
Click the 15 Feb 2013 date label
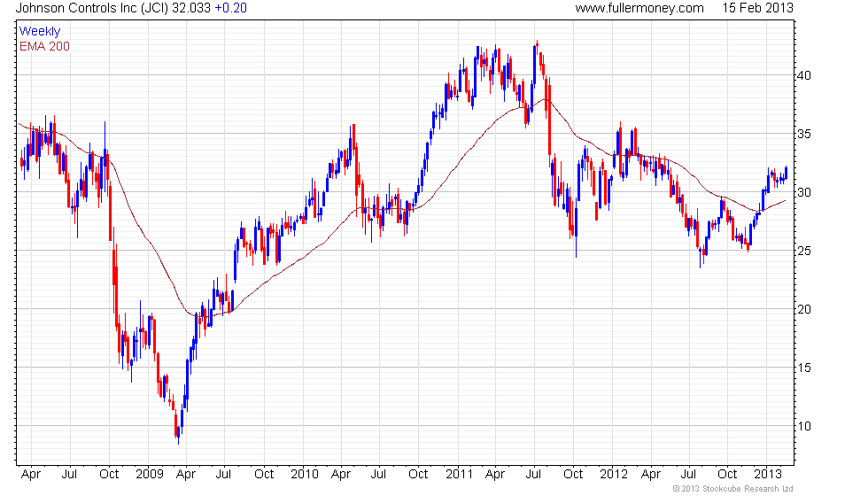click(x=758, y=8)
